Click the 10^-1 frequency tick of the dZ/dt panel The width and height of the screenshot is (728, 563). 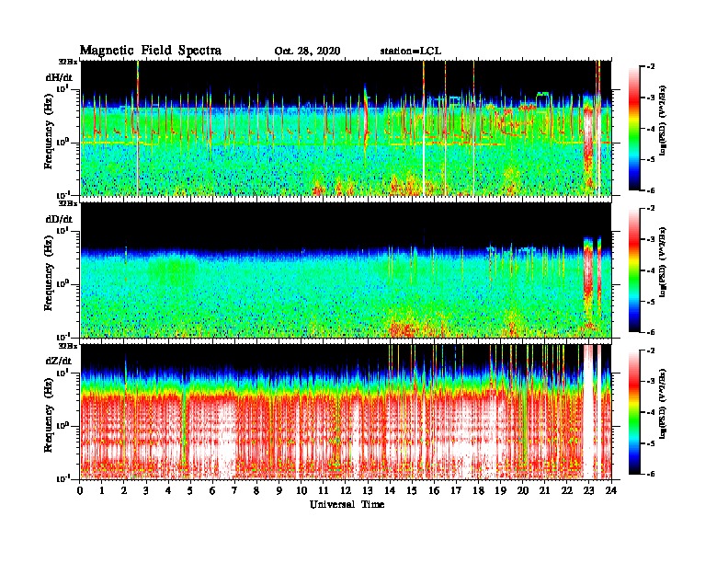coord(63,478)
